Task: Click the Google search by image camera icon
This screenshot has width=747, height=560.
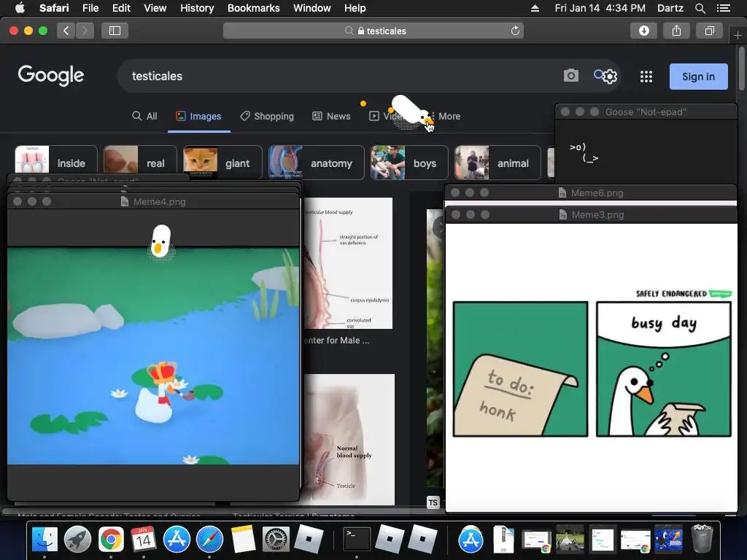Action: [570, 76]
